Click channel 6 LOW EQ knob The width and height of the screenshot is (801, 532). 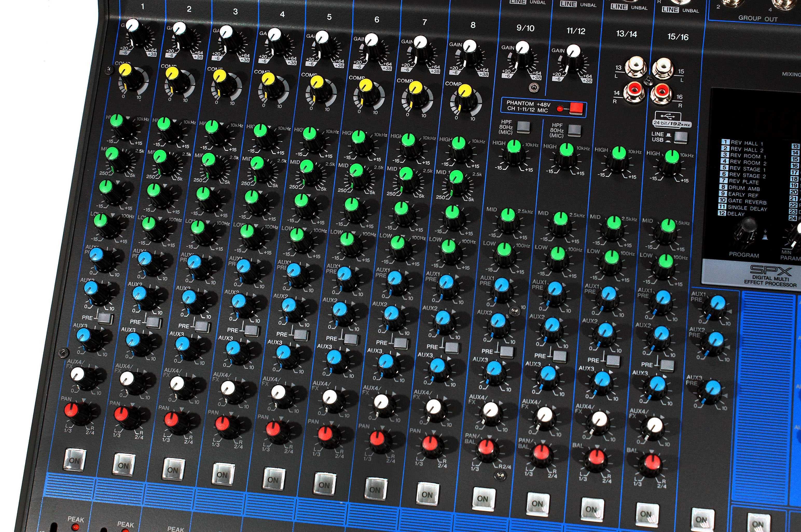tap(351, 245)
